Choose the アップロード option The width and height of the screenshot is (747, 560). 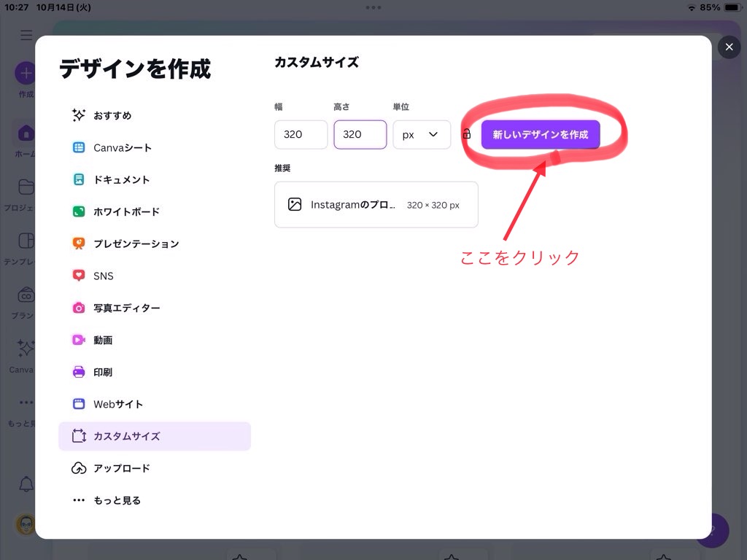tap(121, 468)
